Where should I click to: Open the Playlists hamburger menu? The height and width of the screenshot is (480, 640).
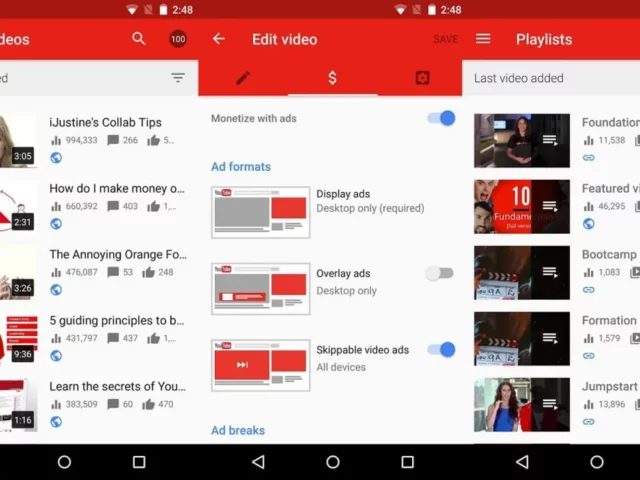coord(483,39)
